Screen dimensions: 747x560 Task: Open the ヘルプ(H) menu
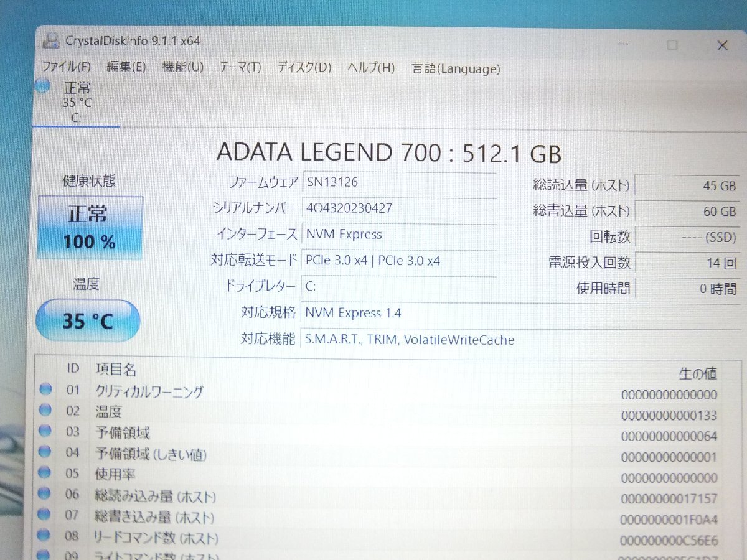[x=371, y=68]
